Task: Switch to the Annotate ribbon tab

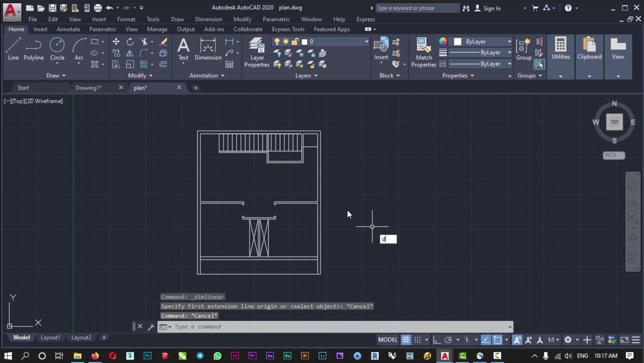Action: [68, 29]
